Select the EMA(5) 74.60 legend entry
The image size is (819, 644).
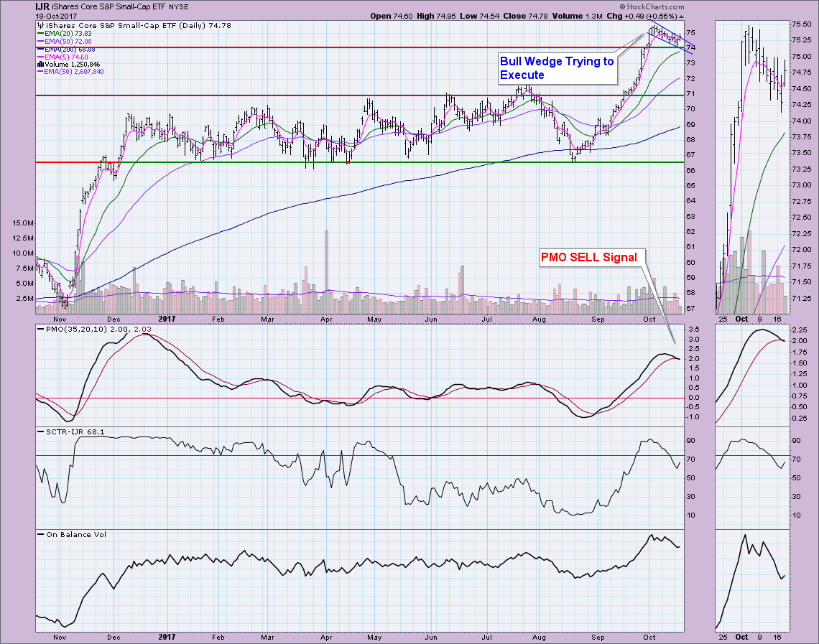[63, 57]
